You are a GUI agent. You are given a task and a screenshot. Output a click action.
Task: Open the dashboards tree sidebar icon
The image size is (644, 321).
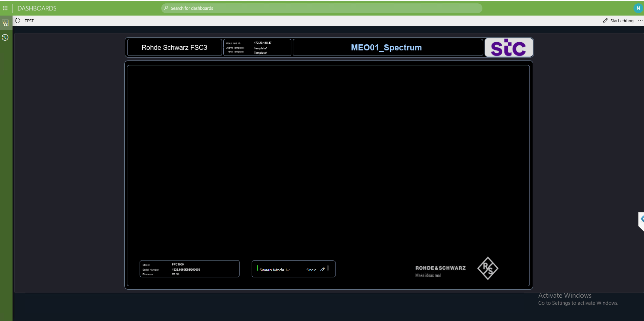(5, 23)
